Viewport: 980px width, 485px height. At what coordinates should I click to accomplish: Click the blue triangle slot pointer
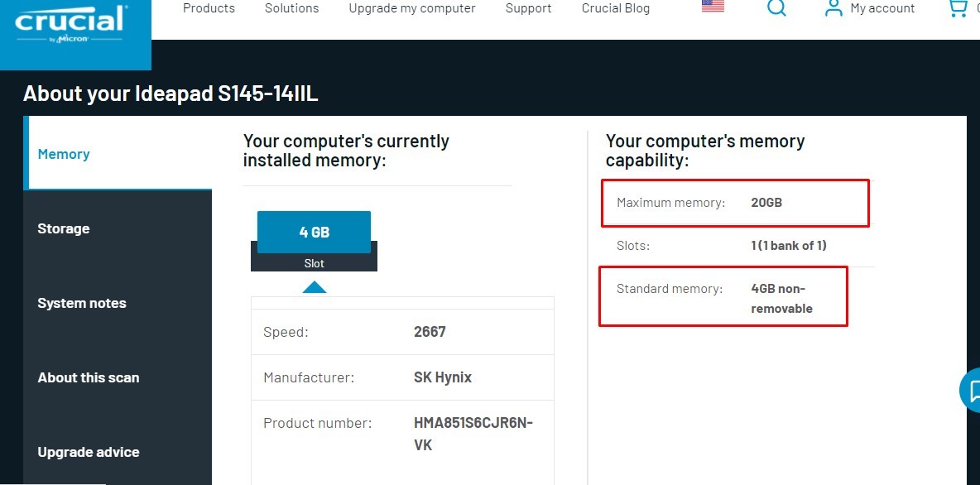tap(315, 287)
